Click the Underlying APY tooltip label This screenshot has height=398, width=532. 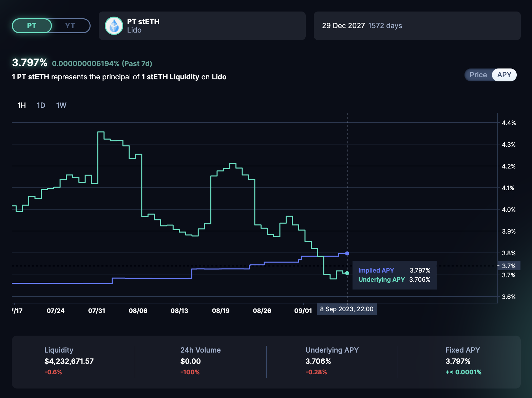coord(381,280)
